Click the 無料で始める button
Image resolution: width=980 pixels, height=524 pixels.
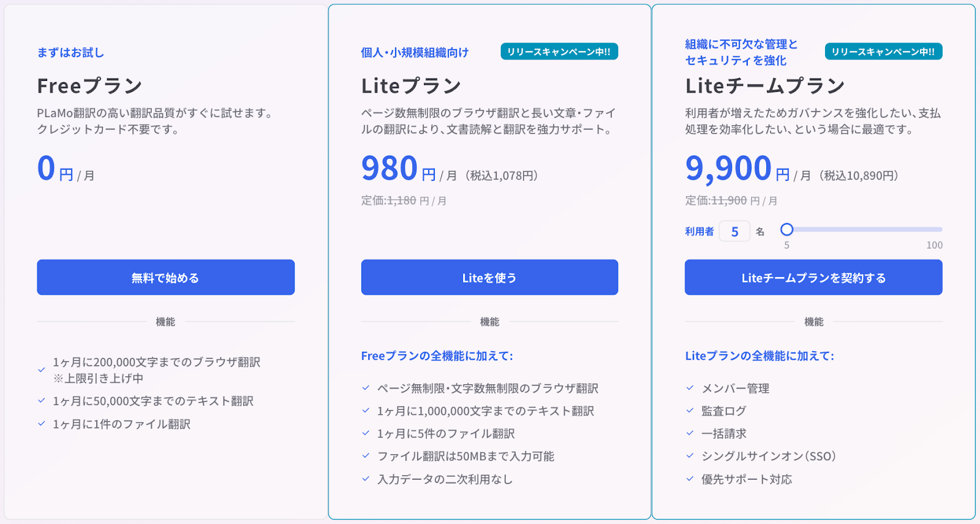click(x=165, y=278)
